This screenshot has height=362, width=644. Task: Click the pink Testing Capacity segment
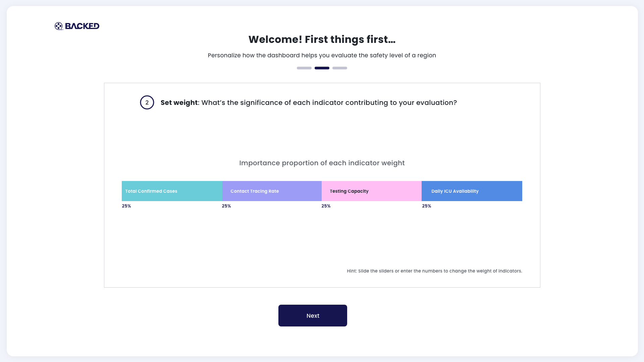click(x=371, y=191)
